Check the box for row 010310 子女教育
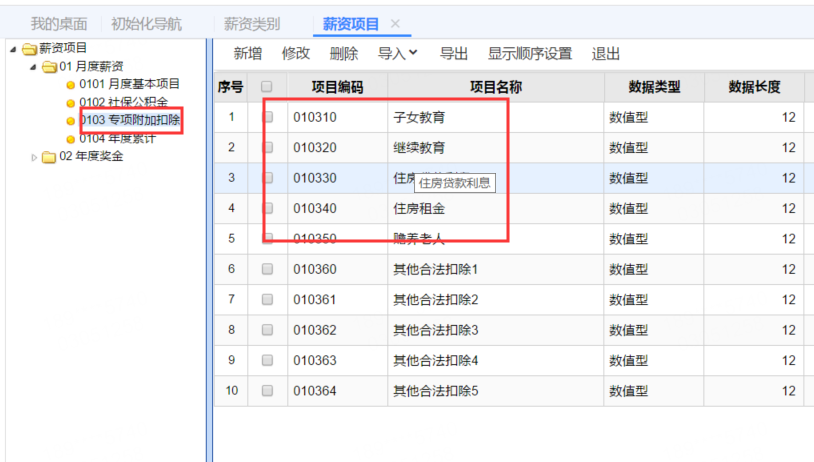The height and width of the screenshot is (462, 814). pyautogui.click(x=267, y=117)
